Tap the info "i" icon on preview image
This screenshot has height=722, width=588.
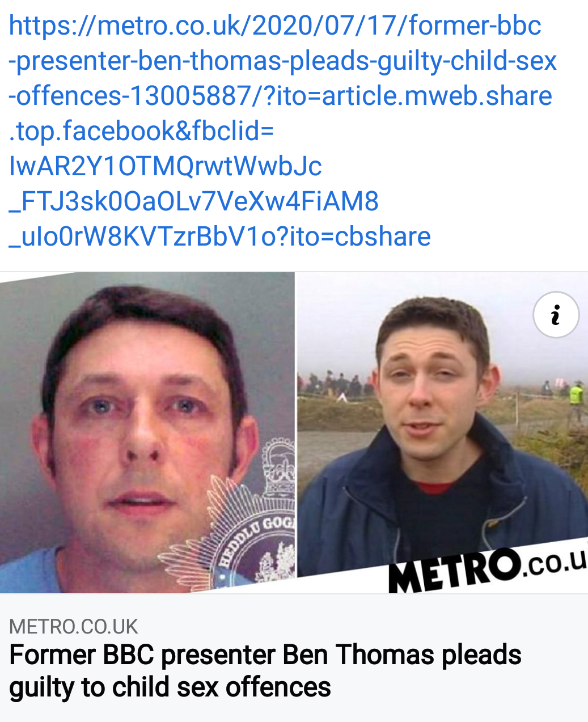point(556,315)
